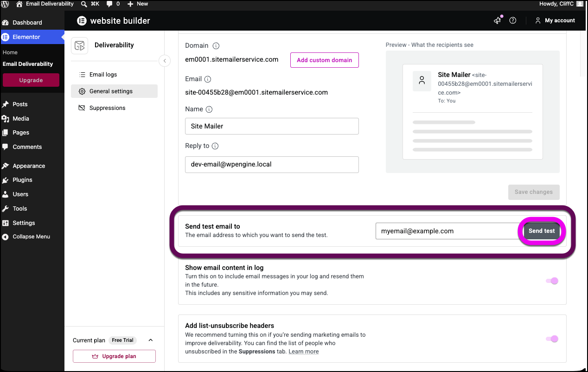This screenshot has width=588, height=372.
Task: Open Plugins in the sidebar
Action: [x=22, y=180]
